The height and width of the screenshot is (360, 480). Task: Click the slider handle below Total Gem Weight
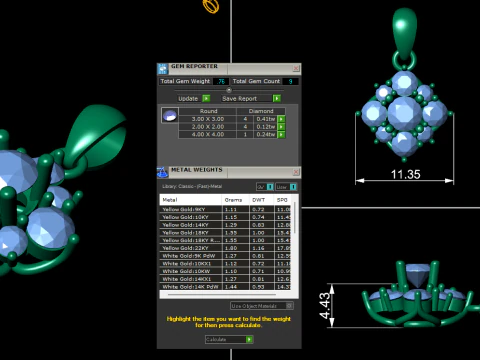point(229,90)
